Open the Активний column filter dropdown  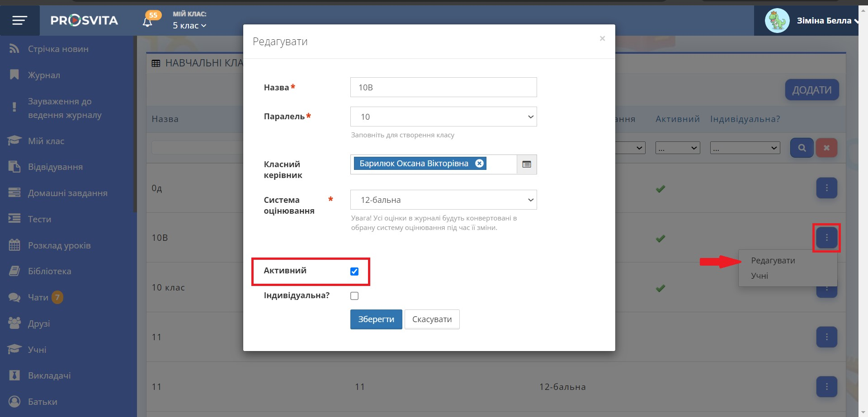[x=677, y=148]
